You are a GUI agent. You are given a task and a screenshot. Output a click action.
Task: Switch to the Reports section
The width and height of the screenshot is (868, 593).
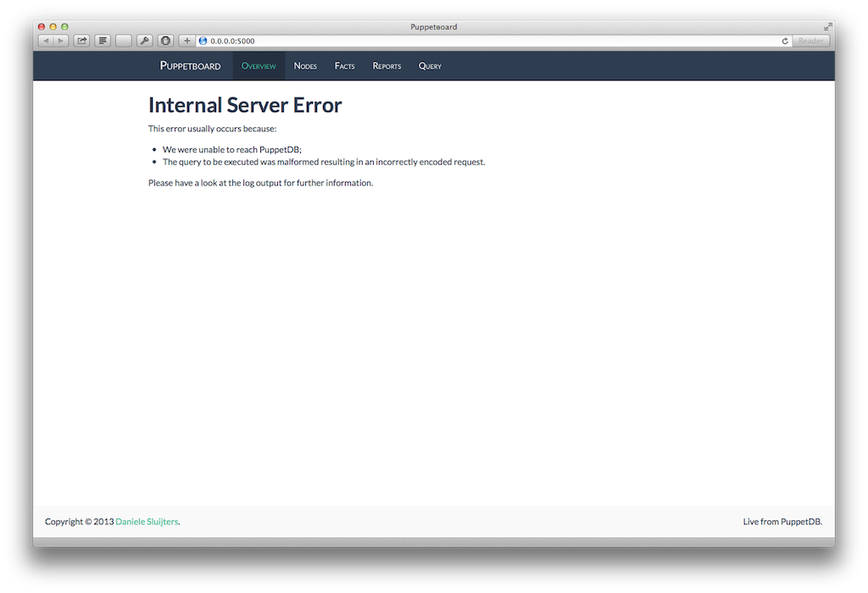pos(387,66)
